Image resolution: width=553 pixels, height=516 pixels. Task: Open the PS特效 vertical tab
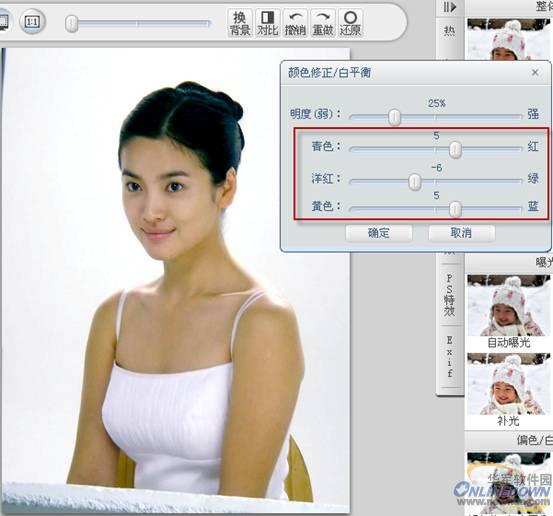(450, 296)
